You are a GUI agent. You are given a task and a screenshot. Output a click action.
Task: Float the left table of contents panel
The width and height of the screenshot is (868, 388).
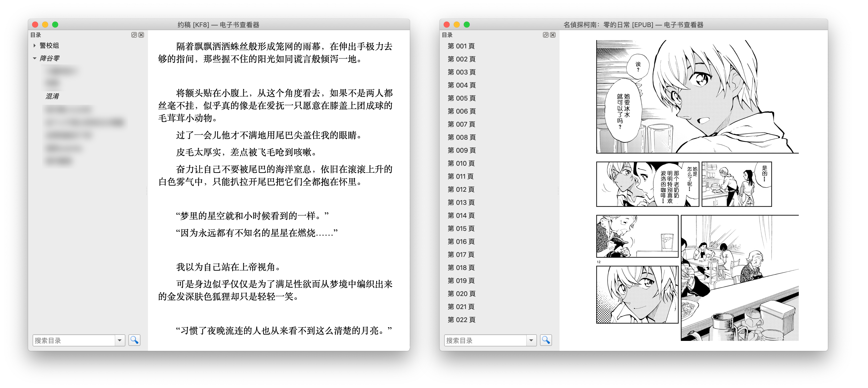click(134, 35)
